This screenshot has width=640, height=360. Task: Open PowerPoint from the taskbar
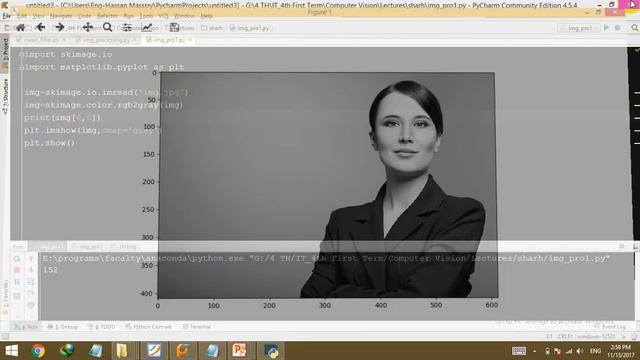(239, 351)
